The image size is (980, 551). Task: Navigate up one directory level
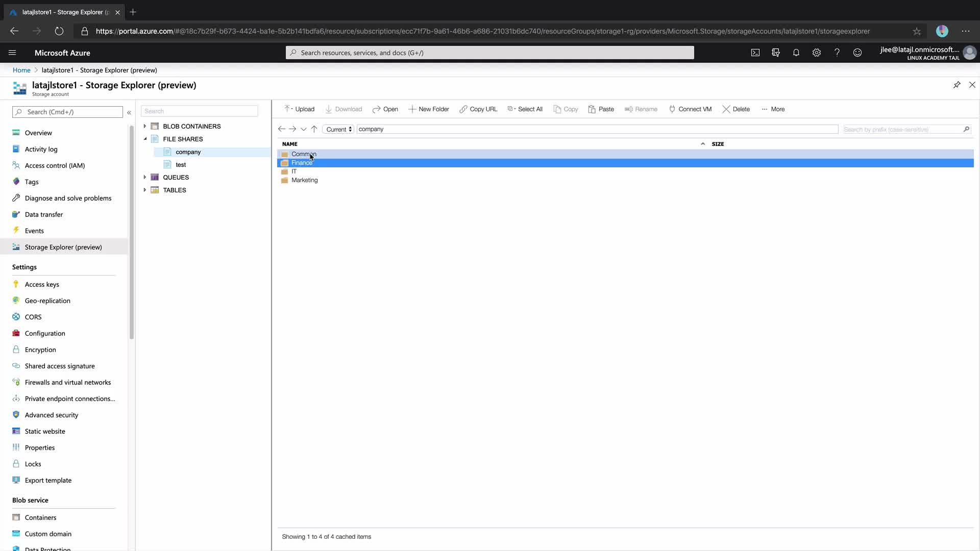click(x=314, y=129)
